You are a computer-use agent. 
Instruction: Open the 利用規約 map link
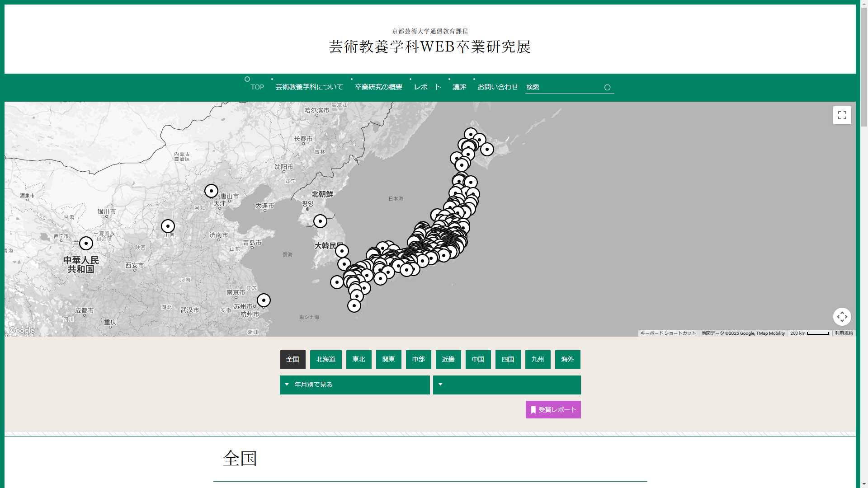(844, 333)
